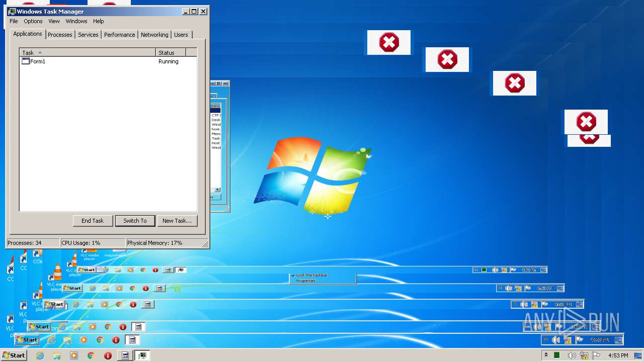This screenshot has width=644, height=362.
Task: Show hidden tray icons arrow
Action: 546,355
